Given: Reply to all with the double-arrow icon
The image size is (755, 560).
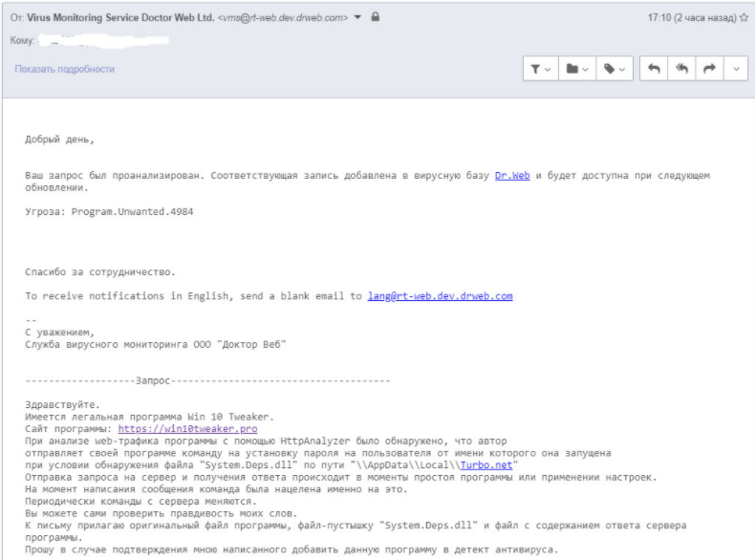Looking at the screenshot, I should click(x=681, y=69).
